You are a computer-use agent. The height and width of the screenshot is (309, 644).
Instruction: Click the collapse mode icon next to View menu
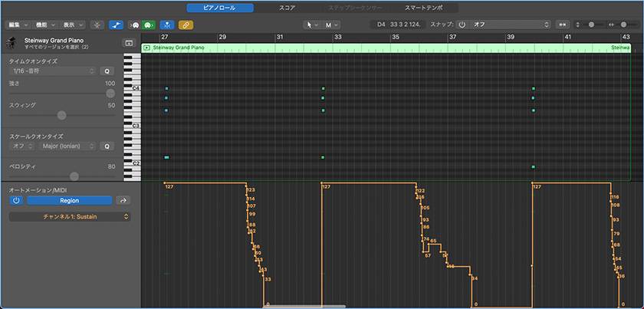click(97, 25)
